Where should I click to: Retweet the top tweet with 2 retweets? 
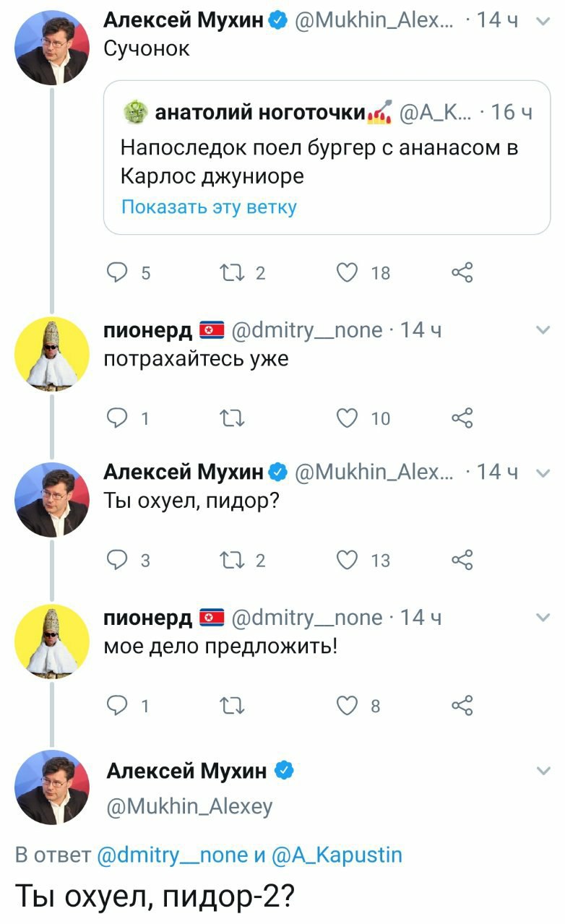coord(227,273)
